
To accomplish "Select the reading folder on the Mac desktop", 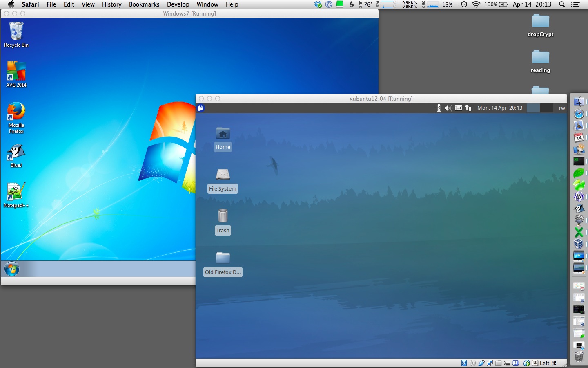I will point(540,61).
